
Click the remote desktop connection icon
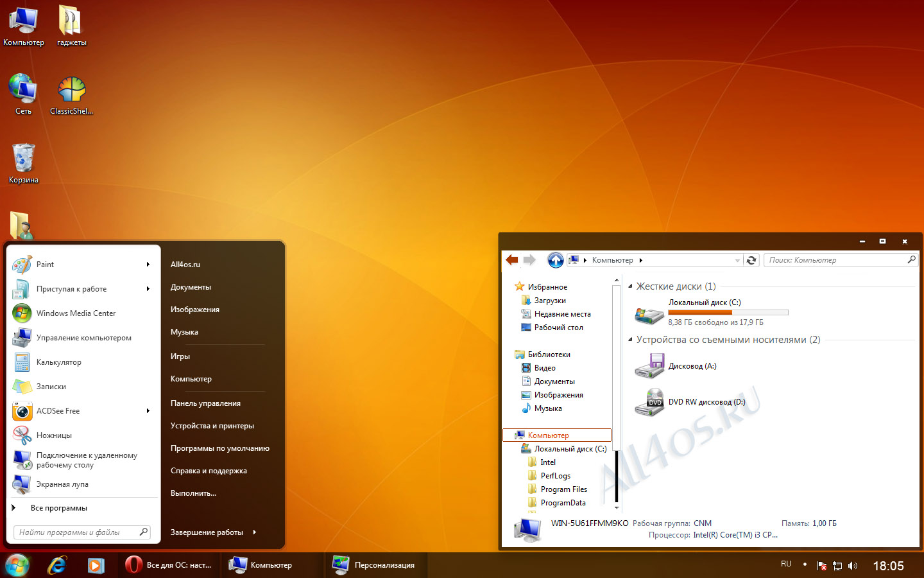(22, 460)
